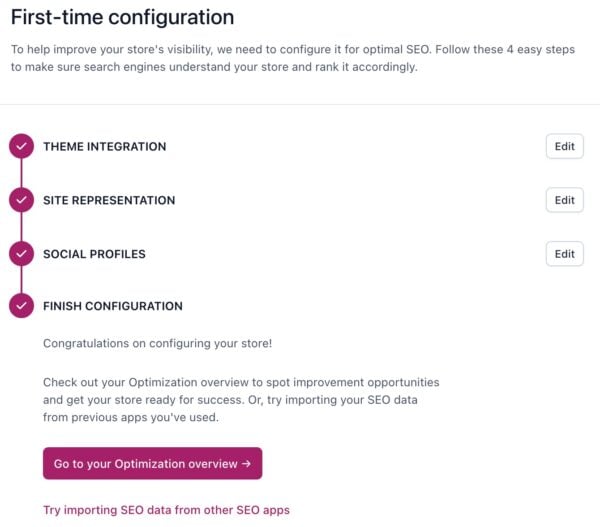Image resolution: width=600 pixels, height=527 pixels.
Task: Select the SOCIAL PROFILES step heading
Action: coord(94,254)
